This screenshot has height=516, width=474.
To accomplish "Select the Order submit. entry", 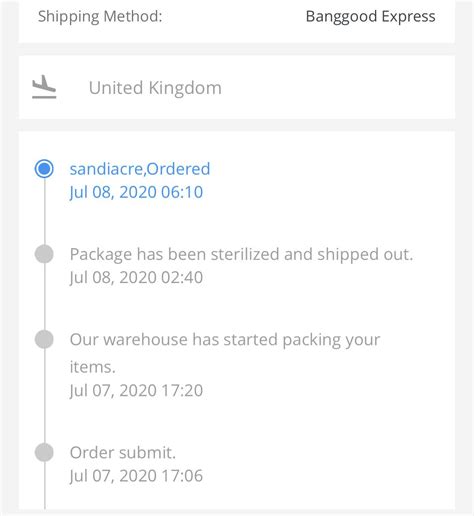I will coord(122,453).
